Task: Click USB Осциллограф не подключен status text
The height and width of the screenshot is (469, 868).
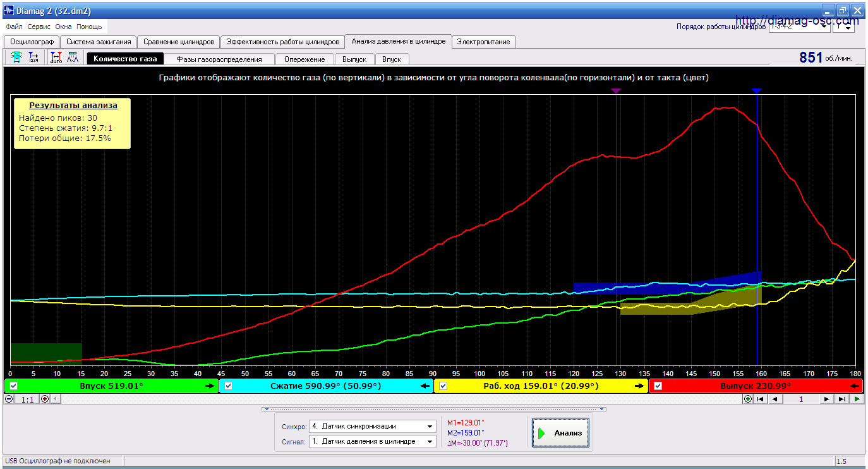Action: 57,461
